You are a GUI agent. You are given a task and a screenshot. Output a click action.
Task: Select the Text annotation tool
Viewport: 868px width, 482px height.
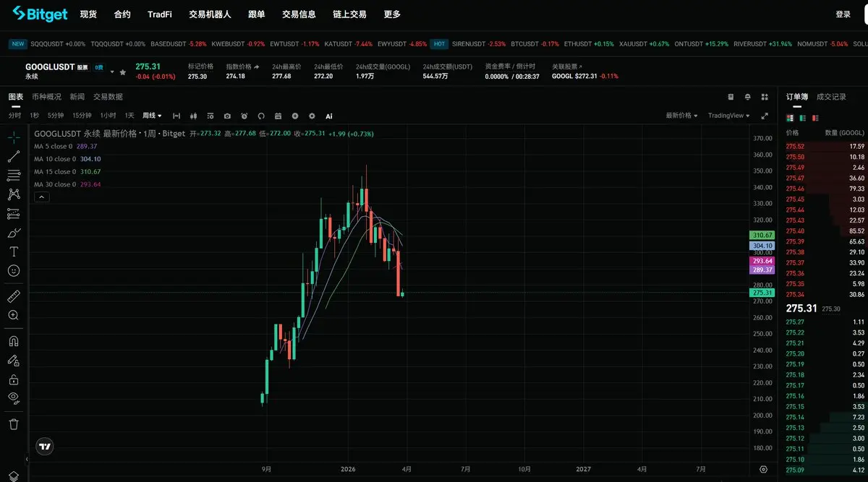click(14, 251)
